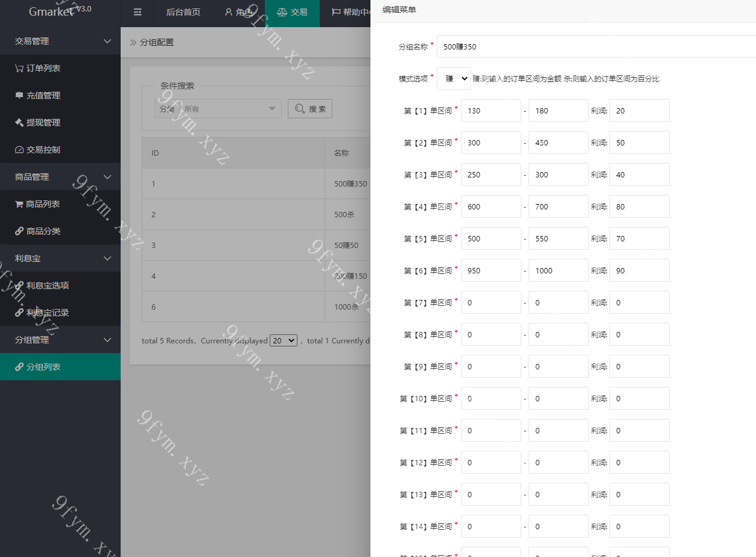Screen dimensions: 756x557
Task: Edit range 2 start value 300
Action: tap(491, 142)
